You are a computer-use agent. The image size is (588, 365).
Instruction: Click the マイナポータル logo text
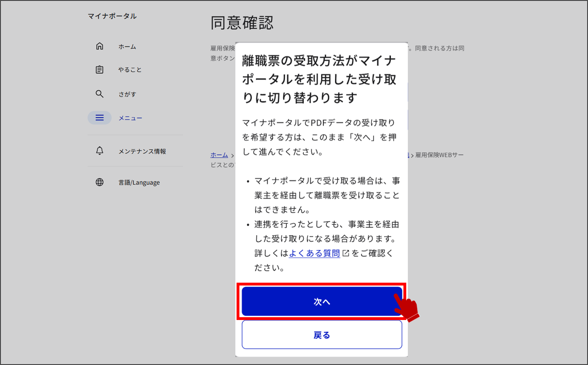pos(112,16)
